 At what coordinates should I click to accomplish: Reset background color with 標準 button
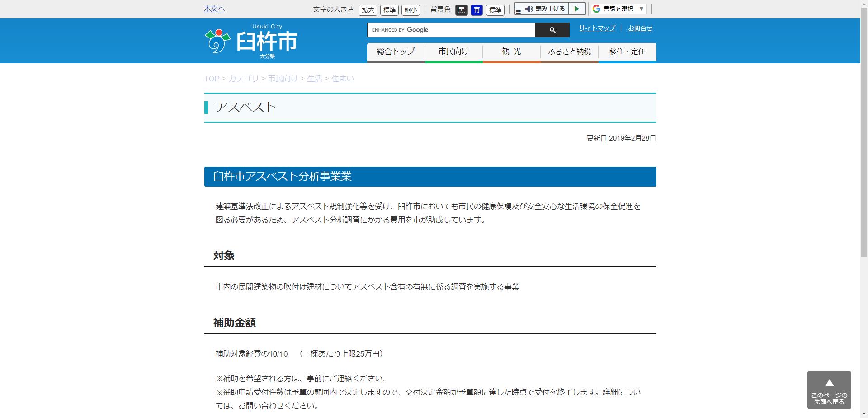(x=495, y=10)
